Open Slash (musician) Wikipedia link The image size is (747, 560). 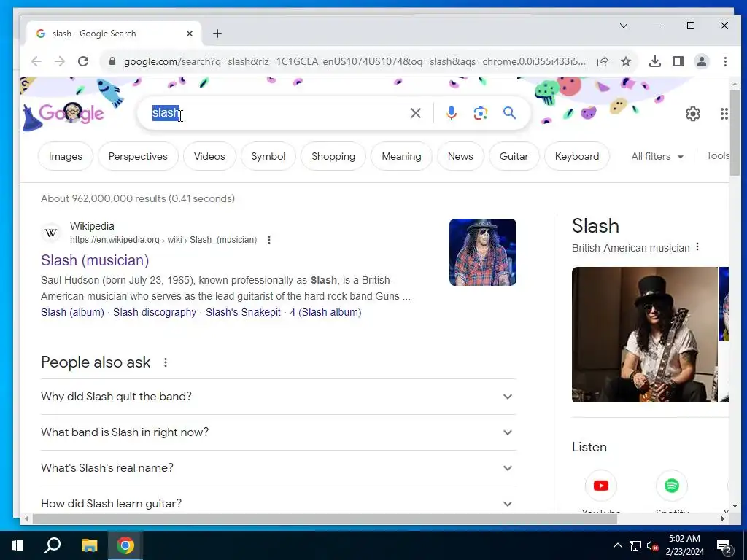(x=95, y=260)
